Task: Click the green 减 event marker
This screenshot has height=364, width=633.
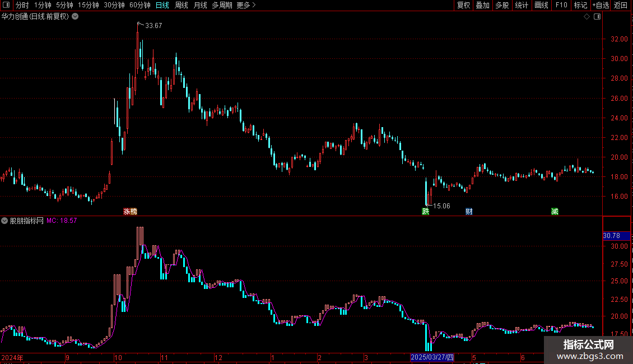Action: pyautogui.click(x=555, y=212)
